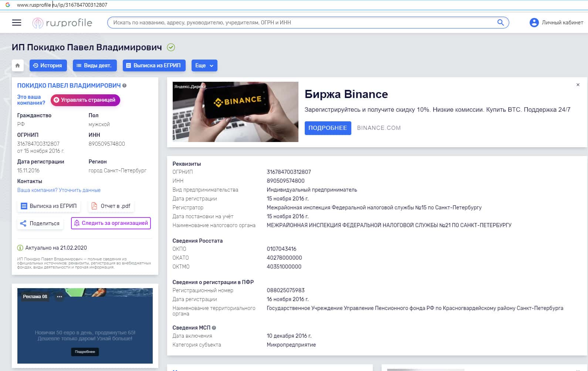Open the Виды деят. tab
Screen dimensions: 588x371
95,65
